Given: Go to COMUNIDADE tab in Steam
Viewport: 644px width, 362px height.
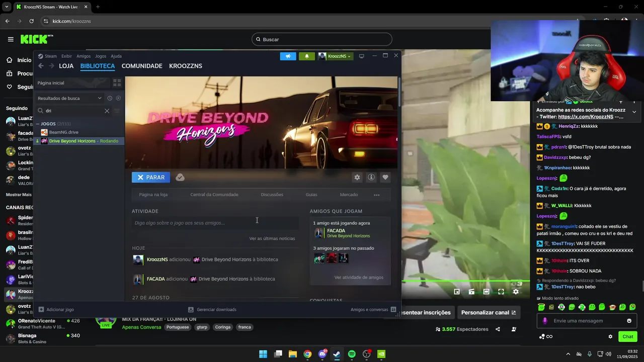Looking at the screenshot, I should (142, 66).
